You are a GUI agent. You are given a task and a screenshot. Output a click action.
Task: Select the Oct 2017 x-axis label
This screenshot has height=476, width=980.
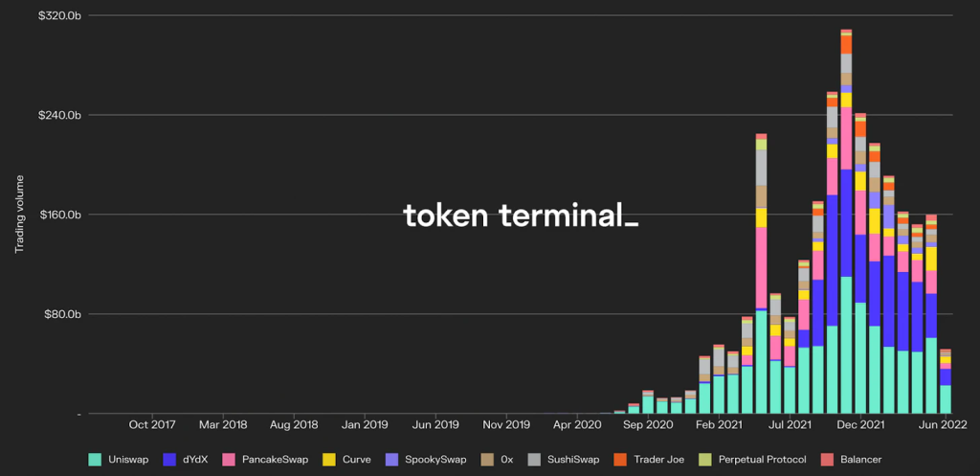tap(152, 425)
